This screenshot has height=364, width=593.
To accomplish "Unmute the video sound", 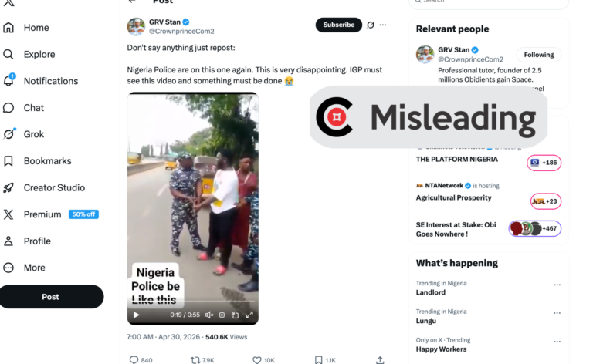I will click(209, 315).
